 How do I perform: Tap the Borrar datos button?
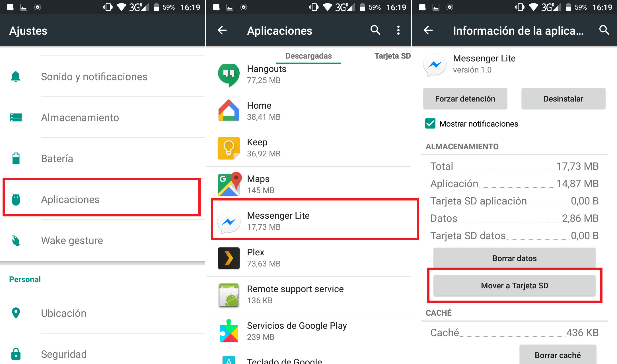pos(515,258)
